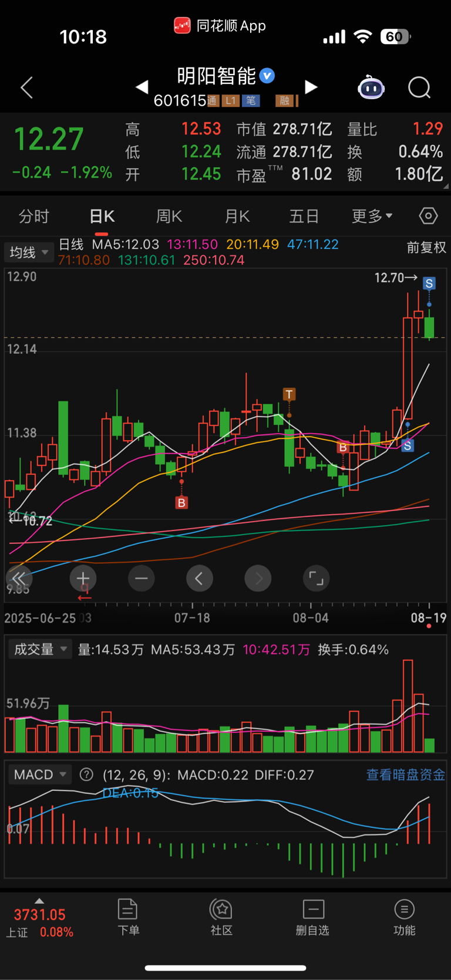Tap the 08-19 date marker

(429, 618)
